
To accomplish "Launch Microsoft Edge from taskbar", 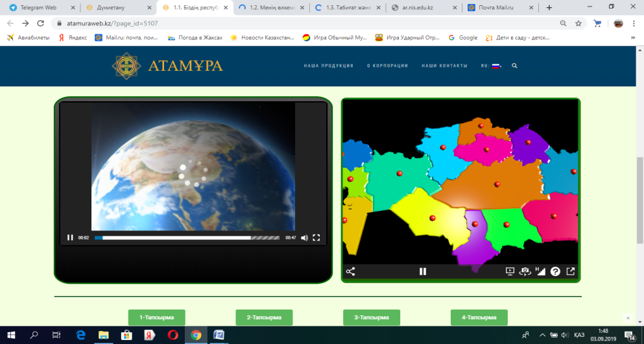I will point(80,335).
